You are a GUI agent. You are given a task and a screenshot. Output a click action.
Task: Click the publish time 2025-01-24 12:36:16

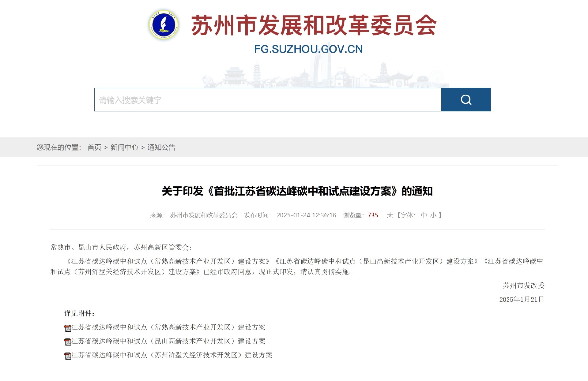[x=306, y=215]
